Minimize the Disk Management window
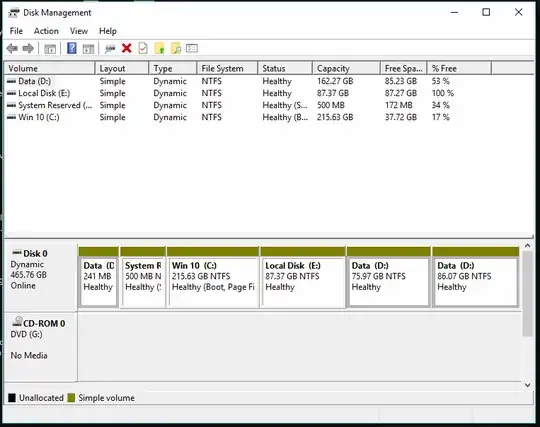 click(455, 12)
